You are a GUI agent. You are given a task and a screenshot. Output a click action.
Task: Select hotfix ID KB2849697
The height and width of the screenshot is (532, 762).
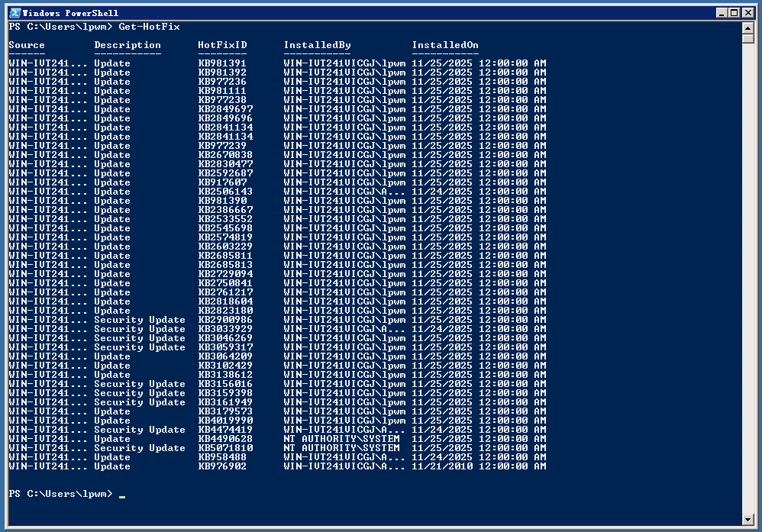pos(225,109)
